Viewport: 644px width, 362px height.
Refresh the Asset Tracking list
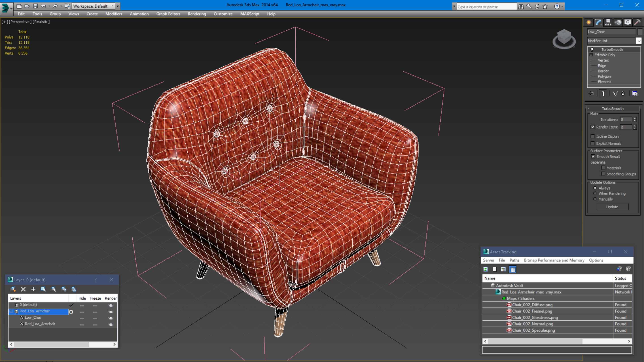(485, 269)
